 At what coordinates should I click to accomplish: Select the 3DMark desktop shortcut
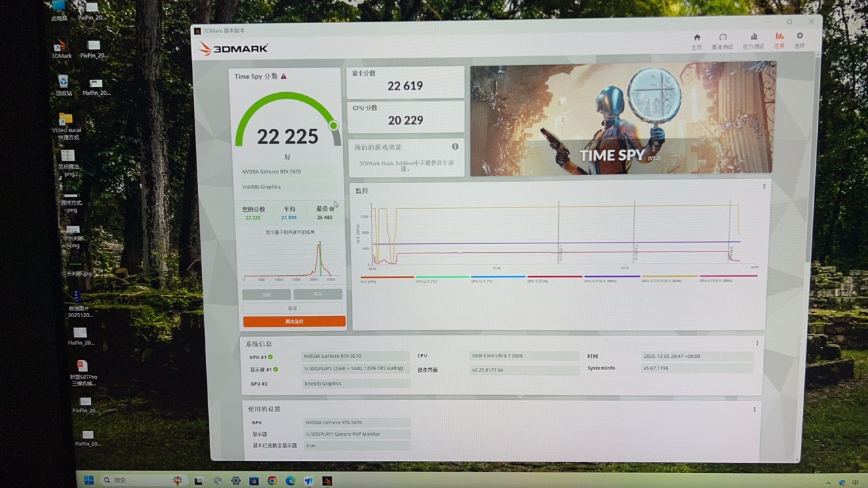tap(62, 49)
